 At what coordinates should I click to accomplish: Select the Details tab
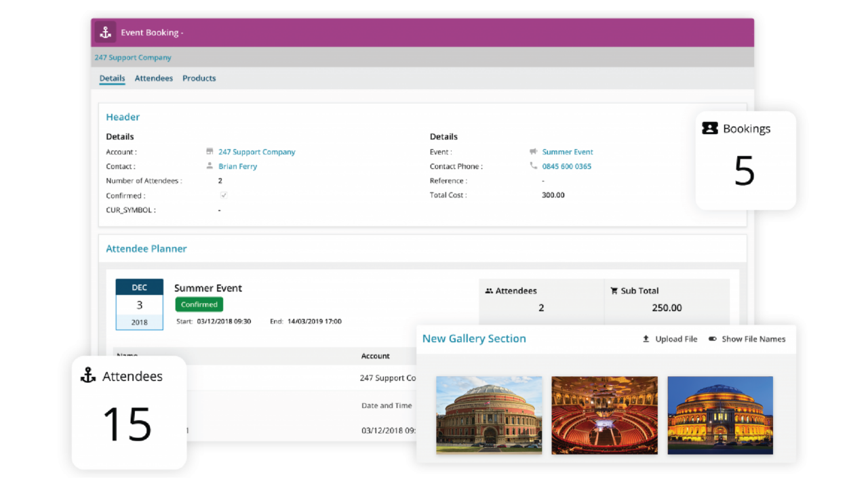click(x=112, y=78)
